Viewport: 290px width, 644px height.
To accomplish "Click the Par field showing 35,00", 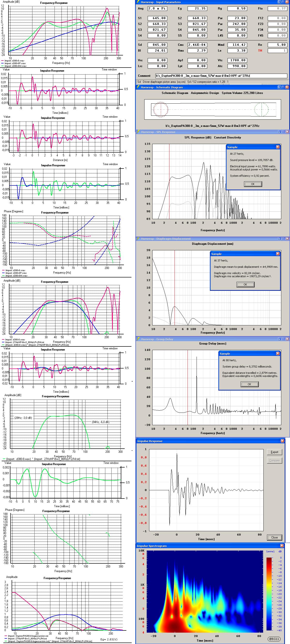I will [x=237, y=30].
